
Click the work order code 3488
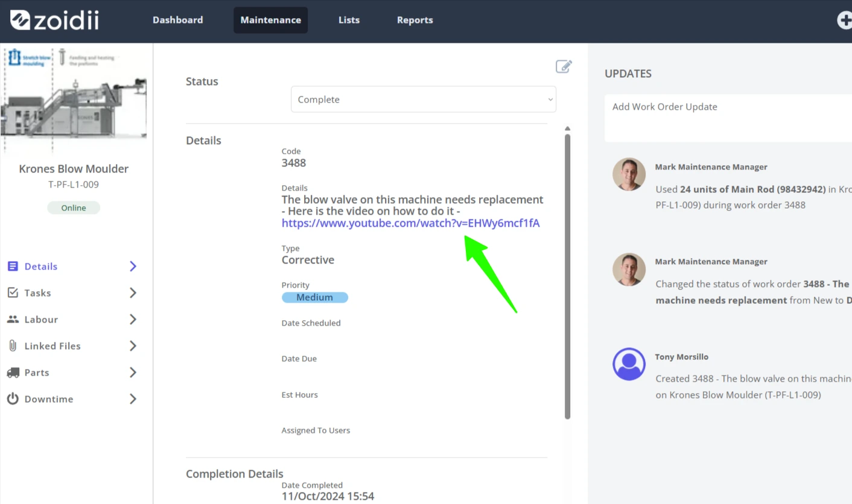[x=294, y=163]
